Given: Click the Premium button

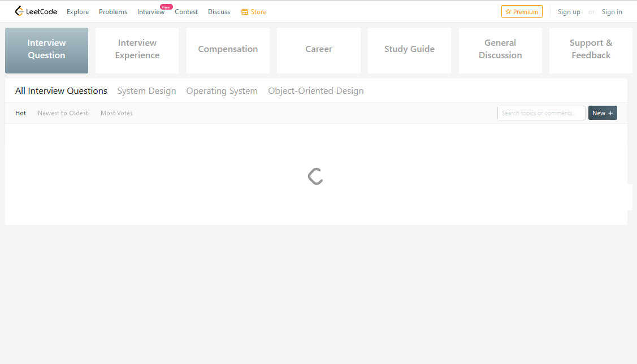Looking at the screenshot, I should pyautogui.click(x=522, y=12).
